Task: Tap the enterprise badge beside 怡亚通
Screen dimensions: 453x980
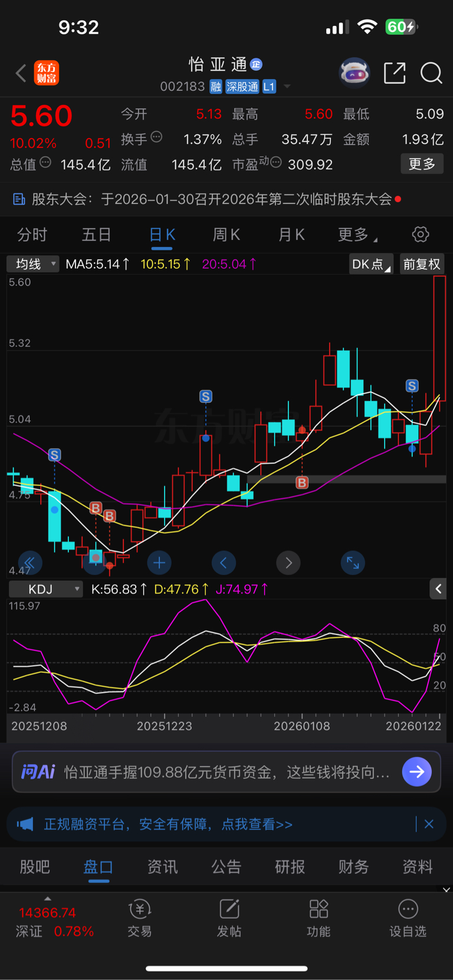Action: click(x=256, y=64)
